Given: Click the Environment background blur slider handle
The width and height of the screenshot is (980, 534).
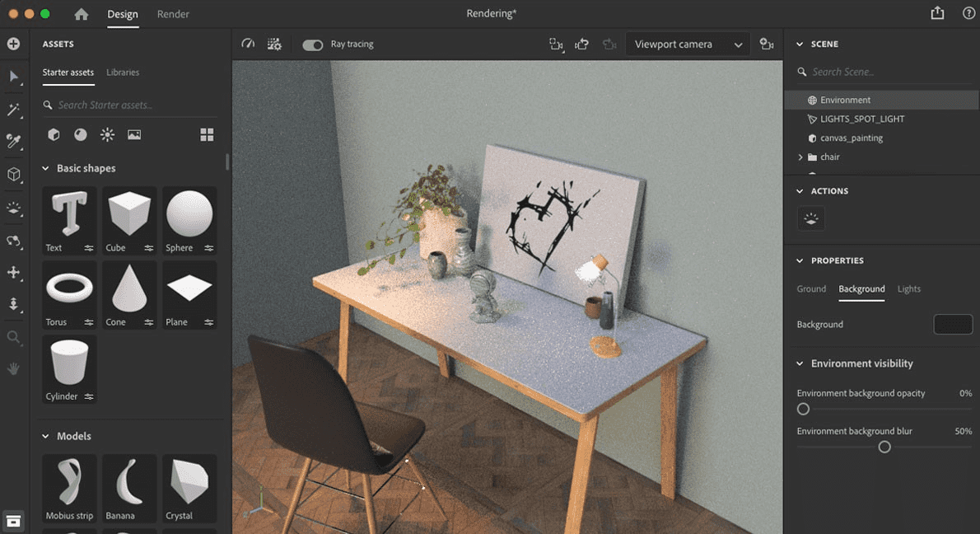Looking at the screenshot, I should [884, 447].
